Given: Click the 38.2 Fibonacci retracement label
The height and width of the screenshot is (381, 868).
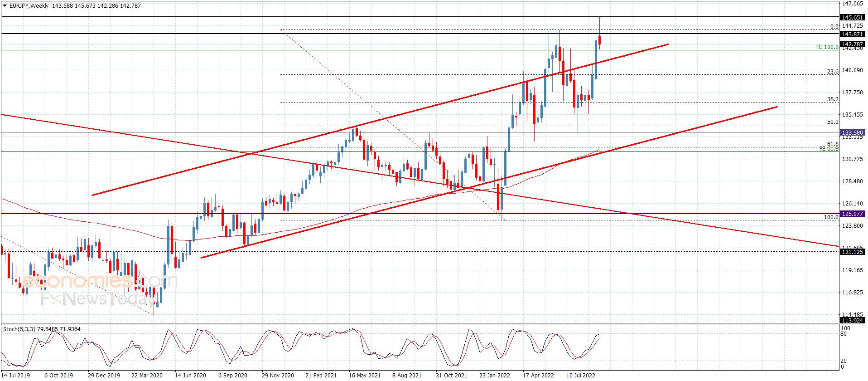Looking at the screenshot, I should (833, 99).
